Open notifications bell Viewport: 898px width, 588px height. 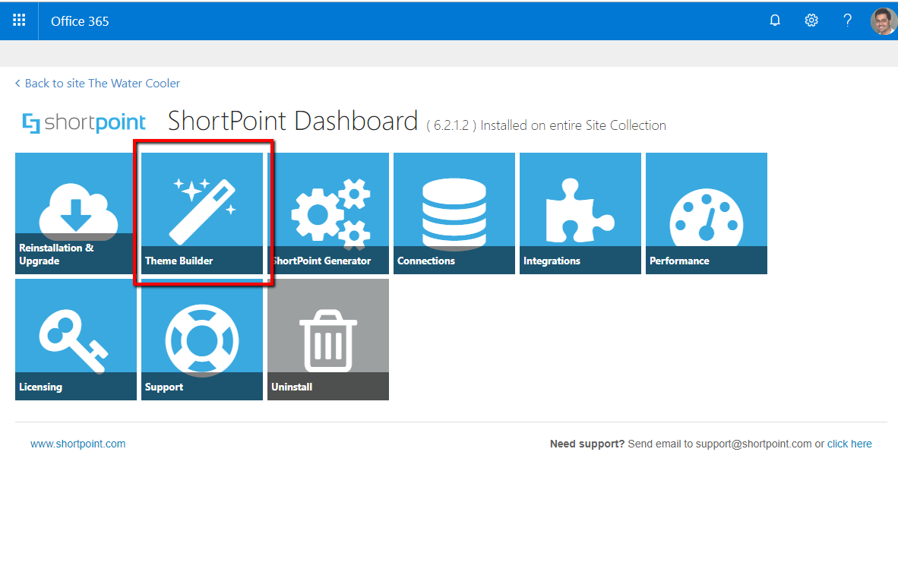(775, 21)
